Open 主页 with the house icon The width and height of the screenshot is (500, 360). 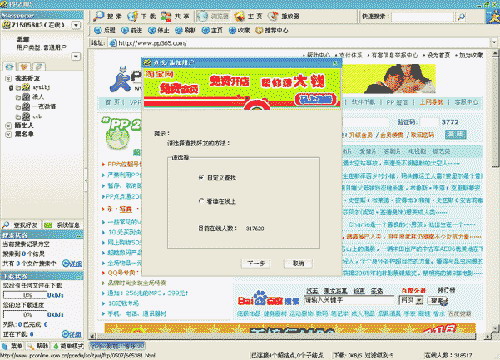point(248,16)
